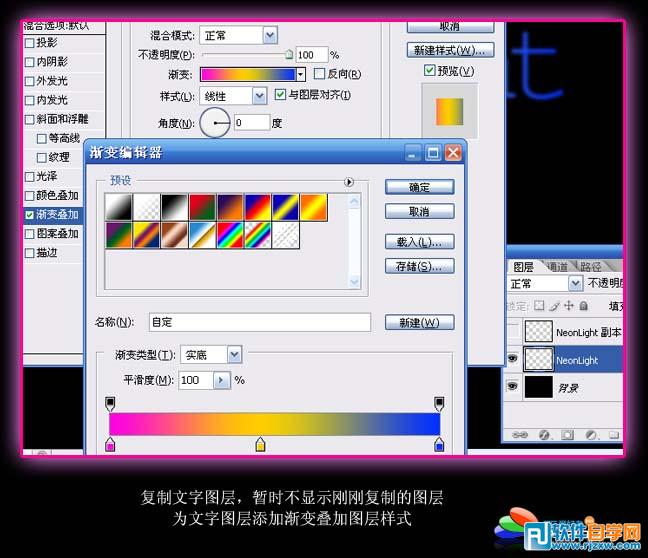648x558 pixels.
Task: Open the gradient picker dropdown arrow
Action: pyautogui.click(x=301, y=75)
